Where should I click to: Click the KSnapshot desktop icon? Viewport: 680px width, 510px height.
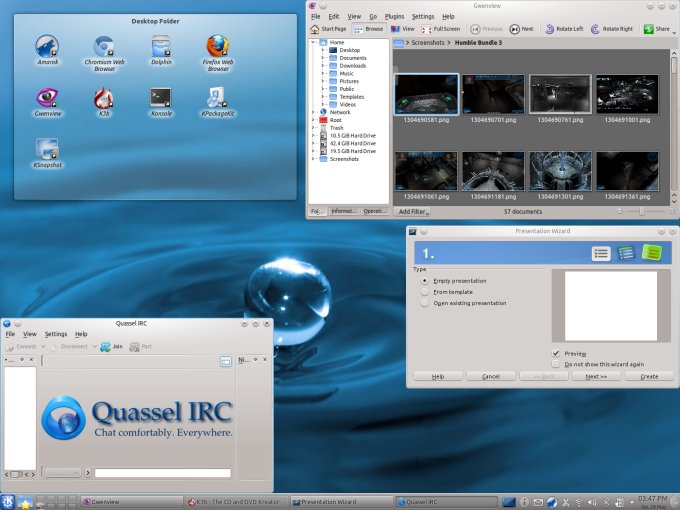(47, 148)
